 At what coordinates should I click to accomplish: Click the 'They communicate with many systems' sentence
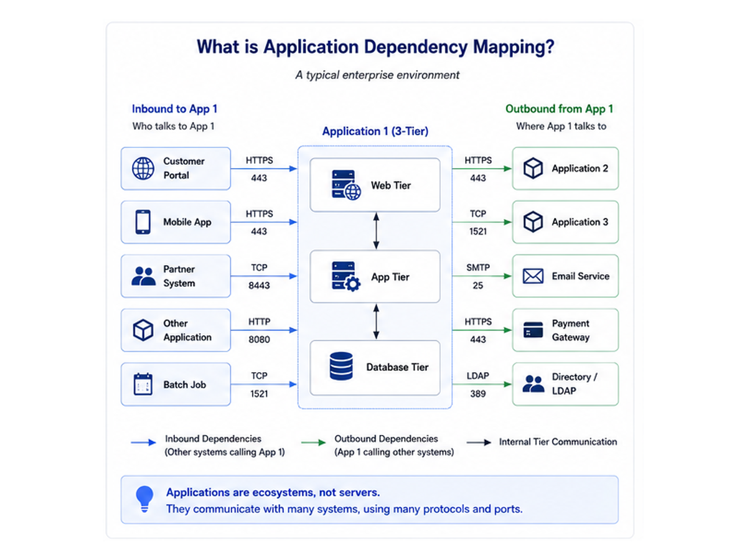click(344, 509)
